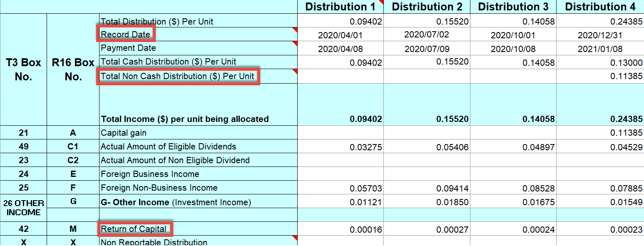
Task: Click the T3 Box No. header cell
Action: click(x=23, y=70)
